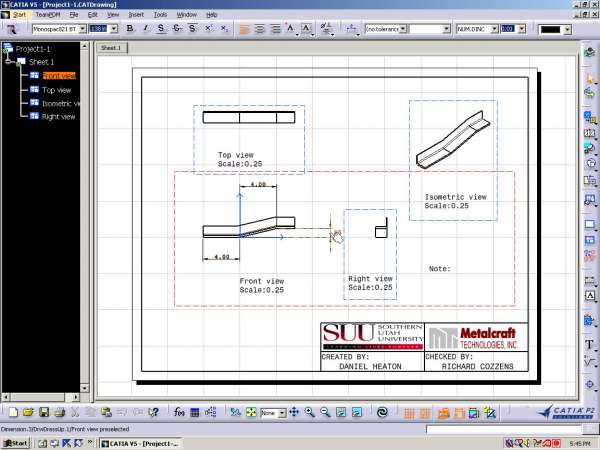The image size is (600, 450).
Task: Click the Open file icon
Action: [28, 412]
